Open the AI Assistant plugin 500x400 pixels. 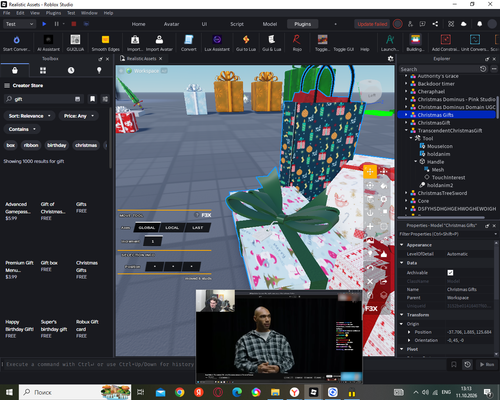(x=48, y=43)
